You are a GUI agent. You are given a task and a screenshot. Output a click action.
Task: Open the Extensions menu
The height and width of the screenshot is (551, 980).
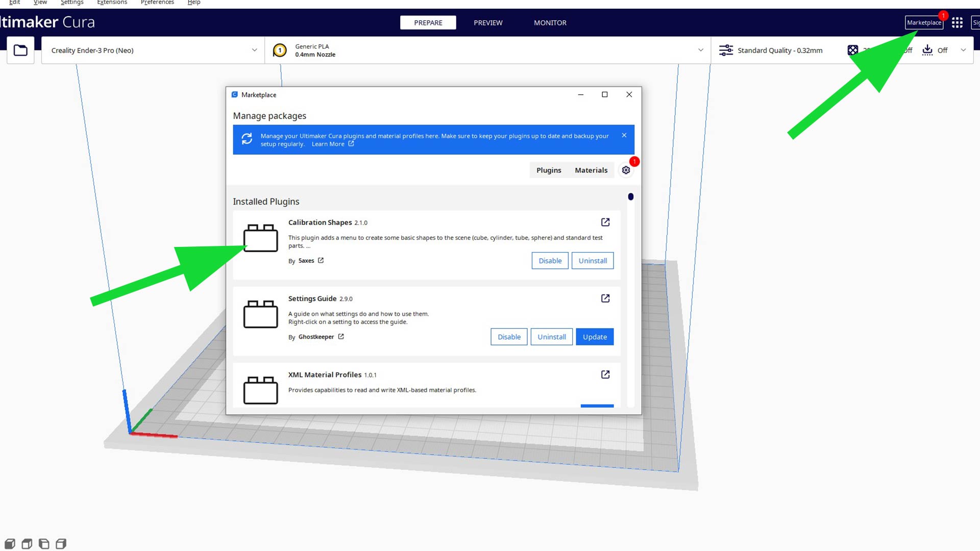[112, 3]
